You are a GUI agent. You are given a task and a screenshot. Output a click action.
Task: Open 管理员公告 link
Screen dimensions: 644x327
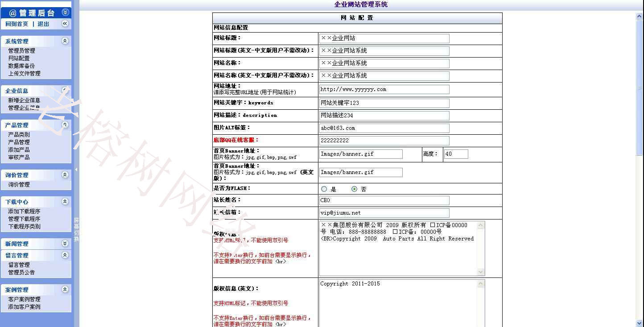pyautogui.click(x=21, y=272)
